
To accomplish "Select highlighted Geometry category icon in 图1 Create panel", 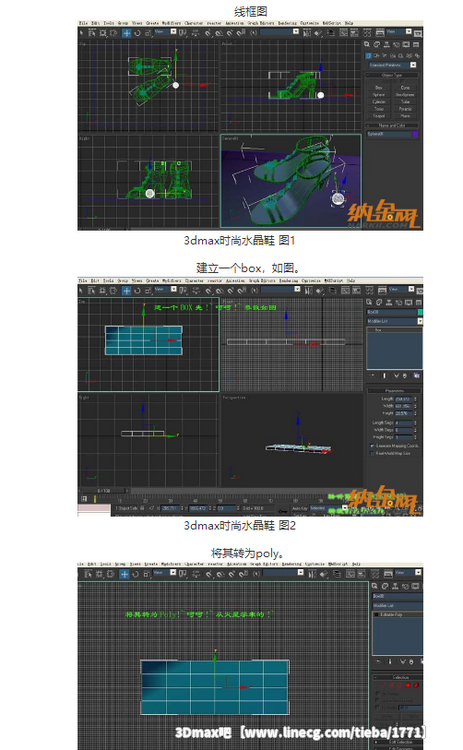I will point(368,56).
